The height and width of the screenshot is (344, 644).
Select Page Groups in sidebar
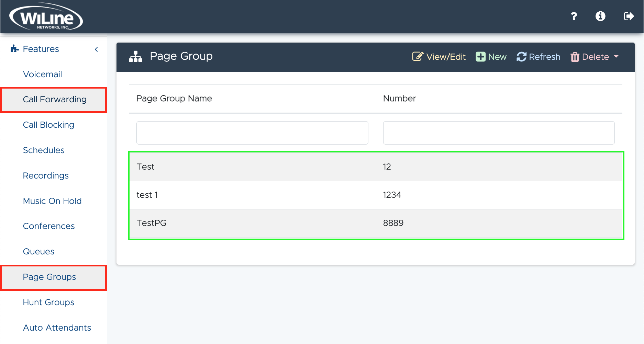pyautogui.click(x=49, y=277)
